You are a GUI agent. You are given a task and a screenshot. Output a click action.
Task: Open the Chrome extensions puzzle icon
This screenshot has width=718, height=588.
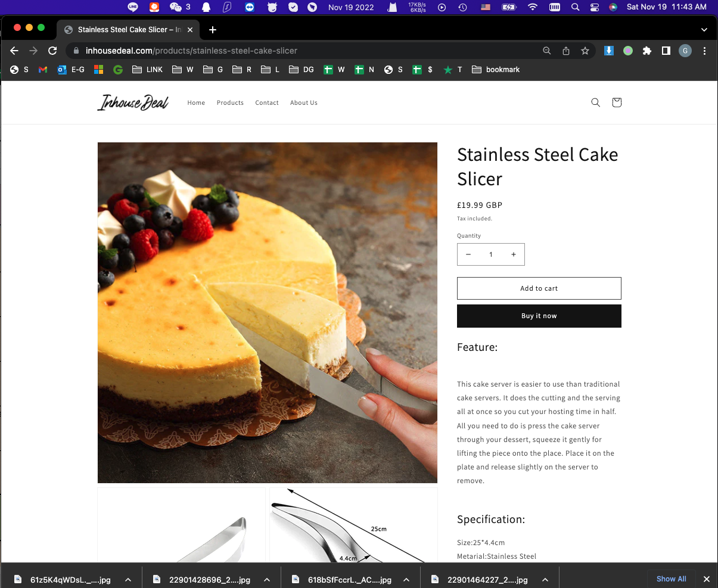[x=647, y=51]
